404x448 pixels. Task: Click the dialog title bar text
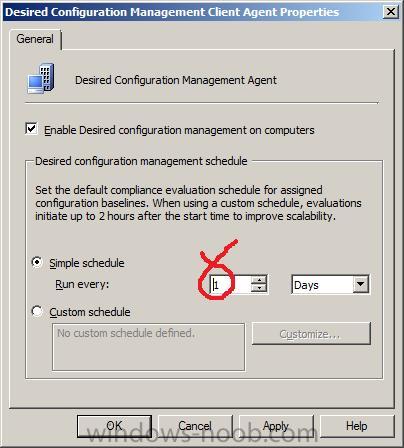click(172, 12)
